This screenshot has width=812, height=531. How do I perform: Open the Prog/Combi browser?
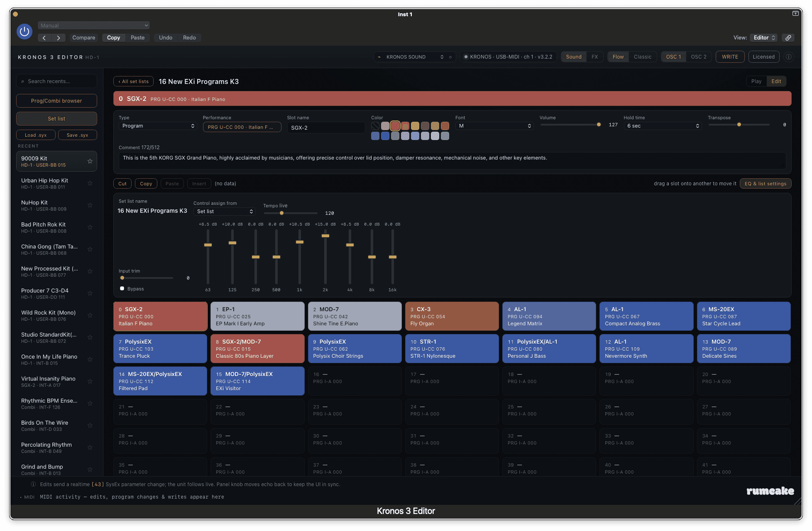click(56, 101)
